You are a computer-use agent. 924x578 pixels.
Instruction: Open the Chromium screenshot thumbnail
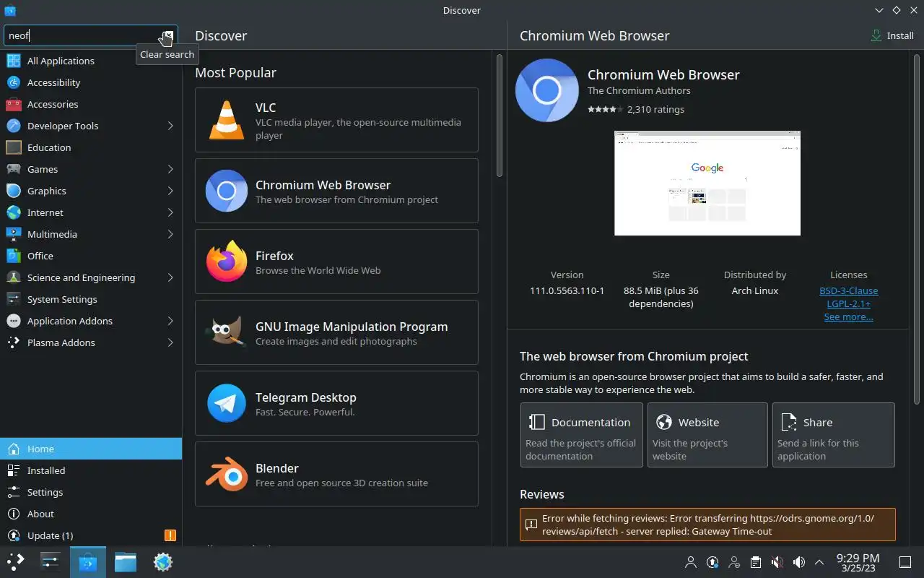click(707, 183)
